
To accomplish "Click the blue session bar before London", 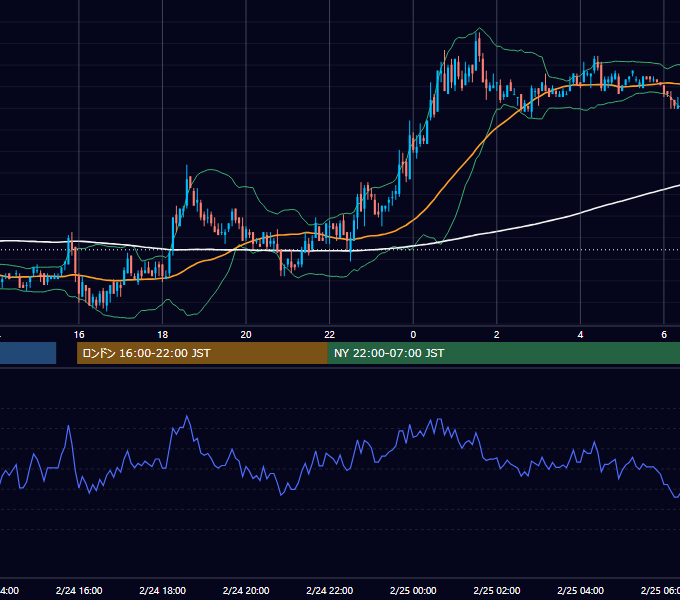I will tap(28, 353).
